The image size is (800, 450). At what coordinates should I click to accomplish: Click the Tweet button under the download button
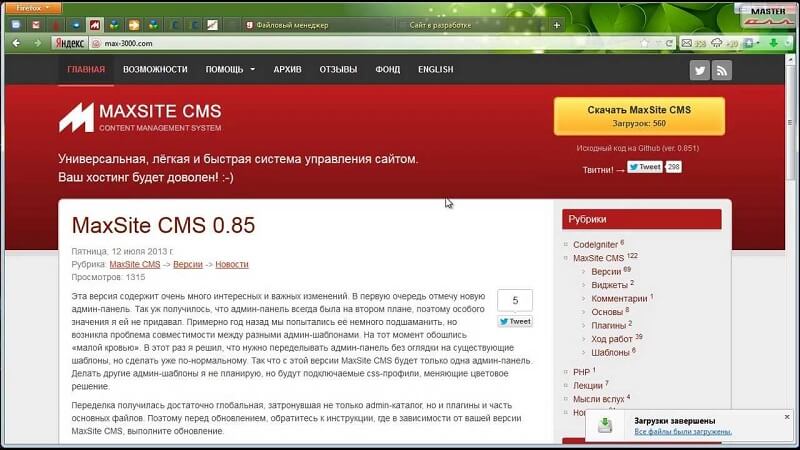pos(644,167)
